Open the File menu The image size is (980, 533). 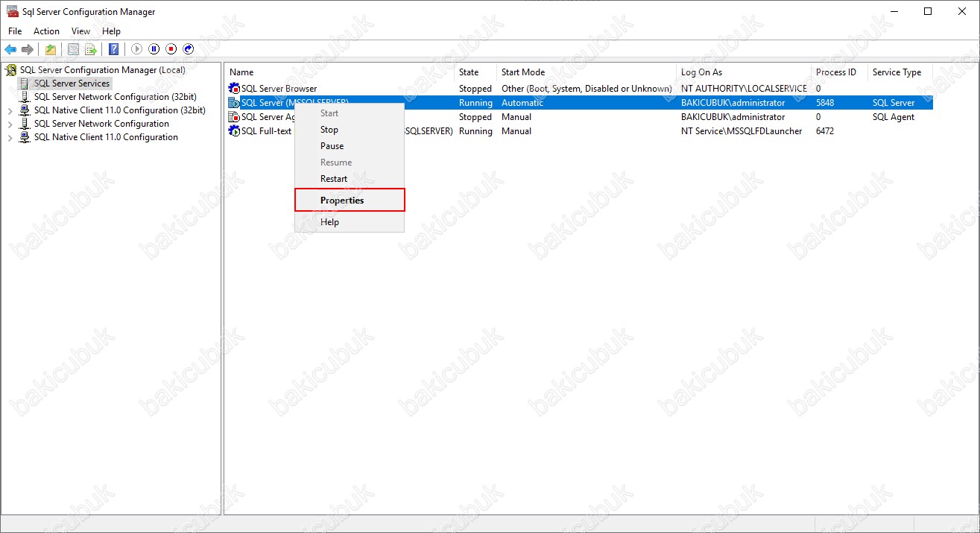pos(15,31)
